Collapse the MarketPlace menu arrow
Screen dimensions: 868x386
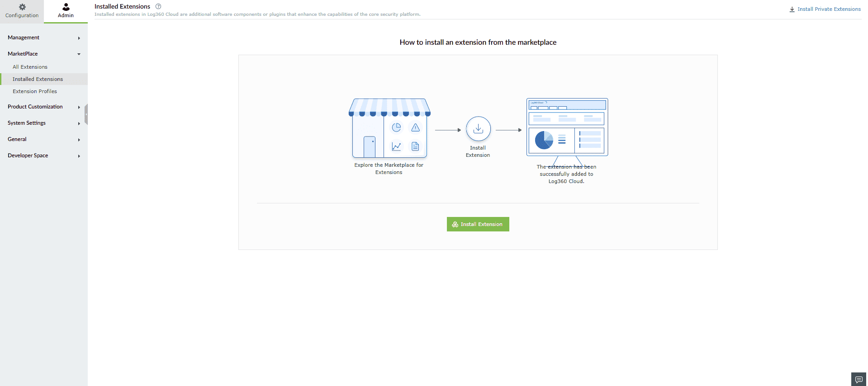pos(79,54)
